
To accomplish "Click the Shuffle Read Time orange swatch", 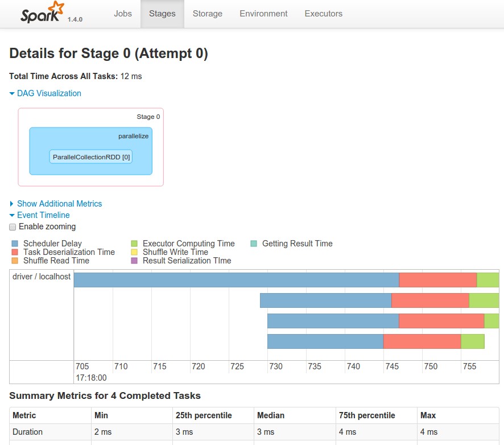I will click(15, 261).
